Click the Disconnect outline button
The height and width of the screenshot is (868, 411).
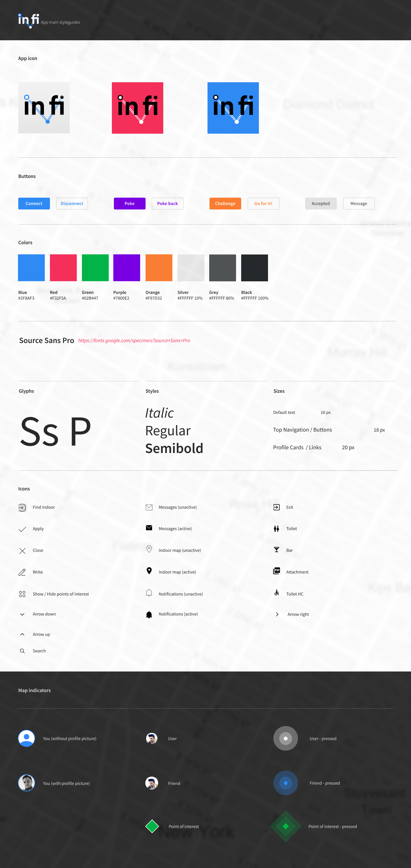(72, 204)
